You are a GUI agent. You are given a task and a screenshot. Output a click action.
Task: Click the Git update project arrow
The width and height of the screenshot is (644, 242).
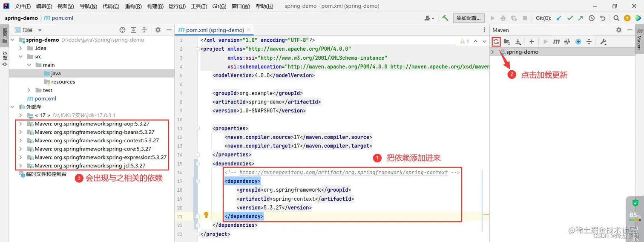click(x=559, y=18)
